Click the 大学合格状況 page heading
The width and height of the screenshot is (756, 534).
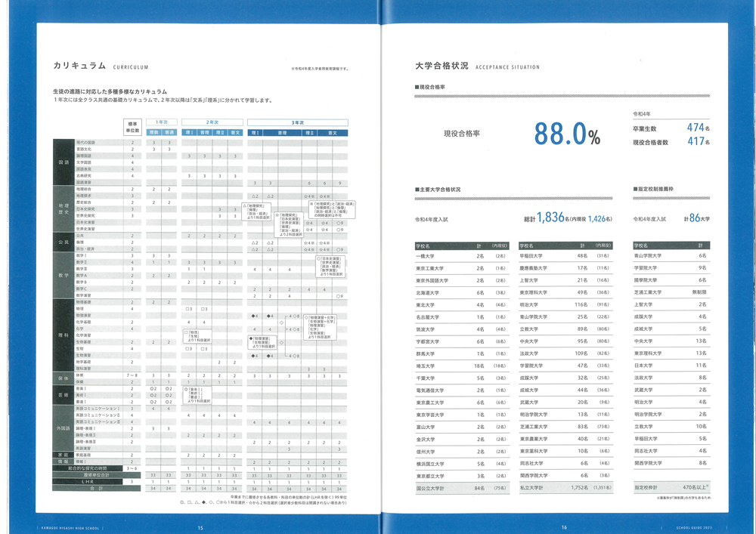pyautogui.click(x=442, y=66)
